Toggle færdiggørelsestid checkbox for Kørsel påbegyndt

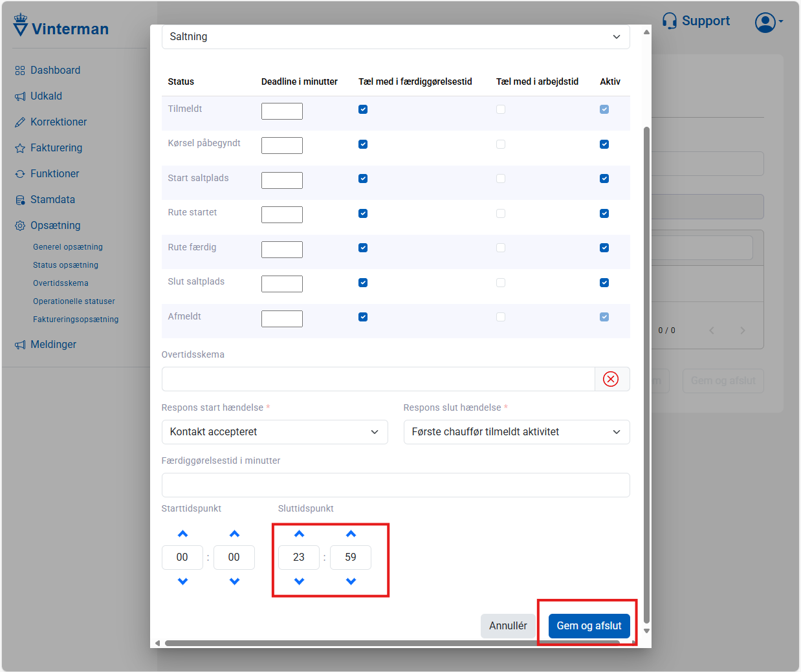[363, 144]
